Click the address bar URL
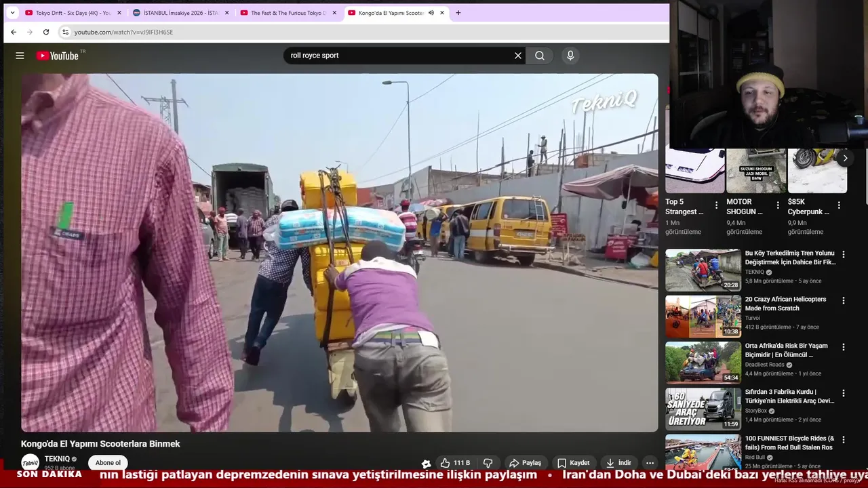Image resolution: width=868 pixels, height=488 pixels. [123, 32]
